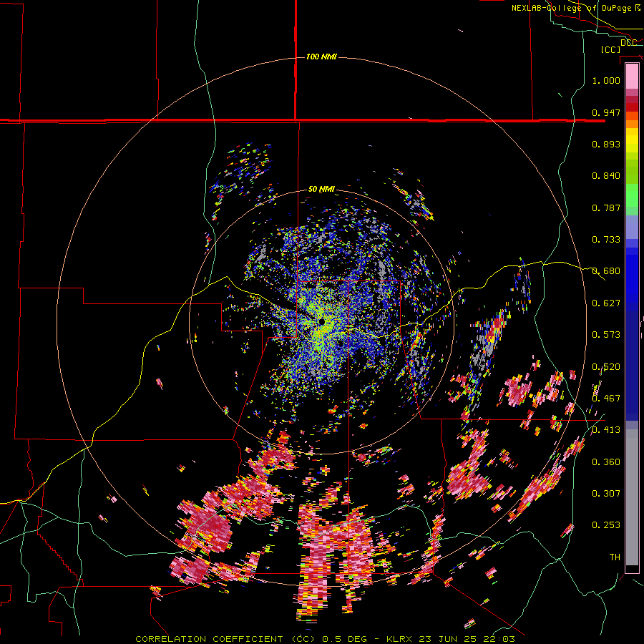This screenshot has width=644, height=644.
Task: Select the 0.840 scale value
Action: click(606, 176)
